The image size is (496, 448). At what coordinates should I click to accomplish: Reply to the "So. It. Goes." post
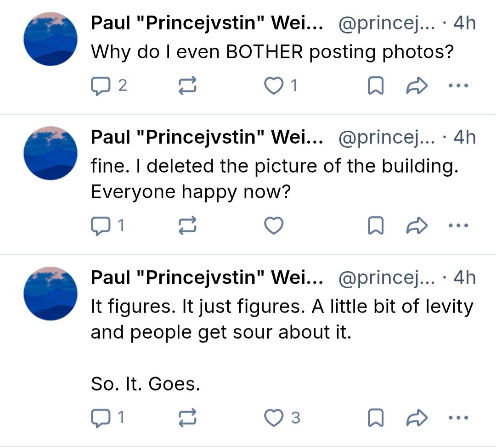click(x=100, y=418)
